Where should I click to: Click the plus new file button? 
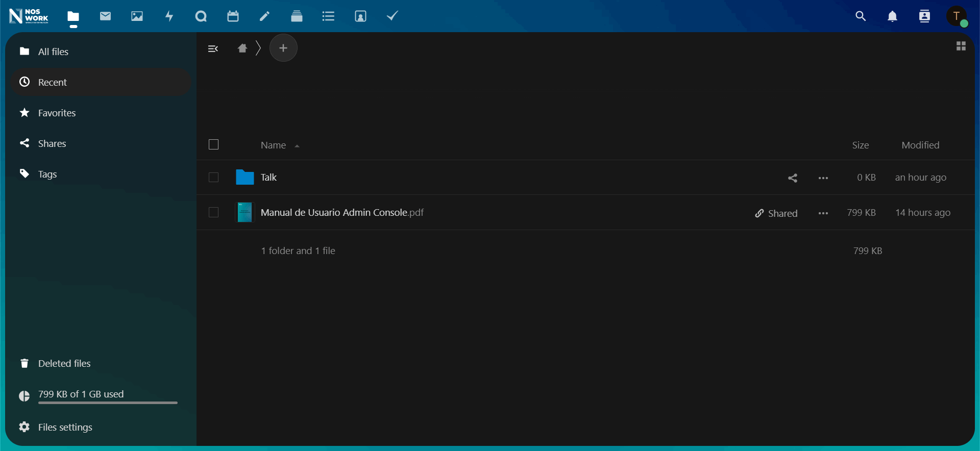tap(283, 48)
